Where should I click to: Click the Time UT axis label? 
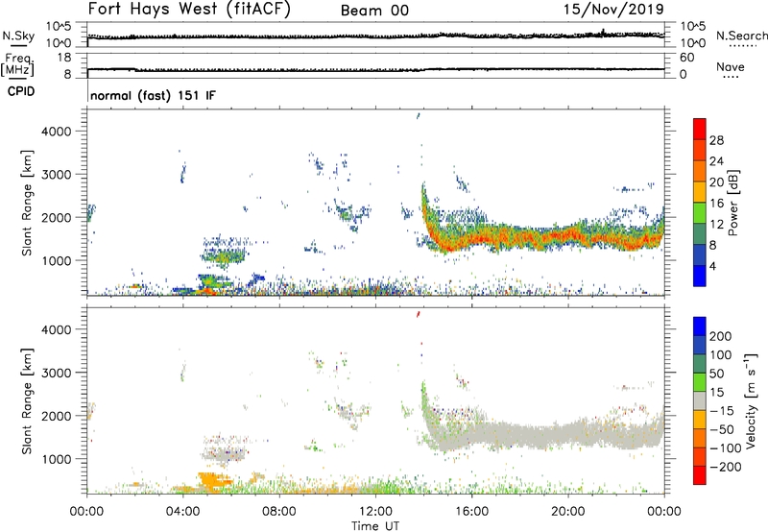tap(375, 526)
